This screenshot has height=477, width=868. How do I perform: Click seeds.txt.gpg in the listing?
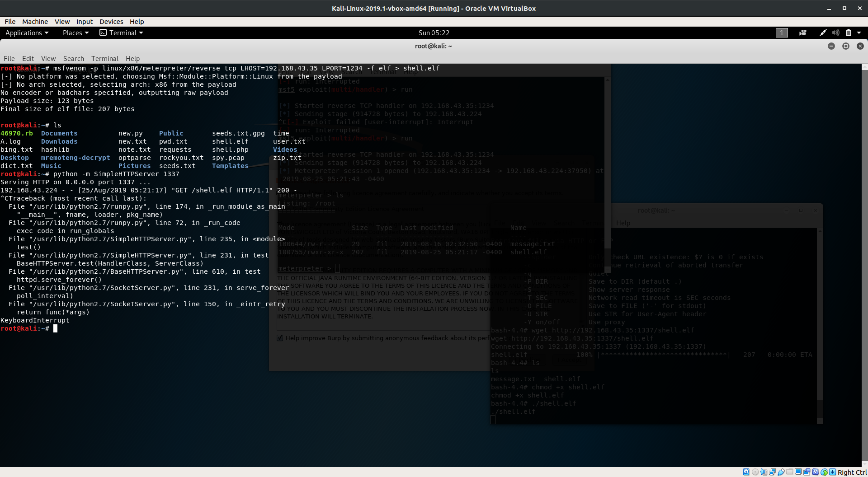pos(238,133)
